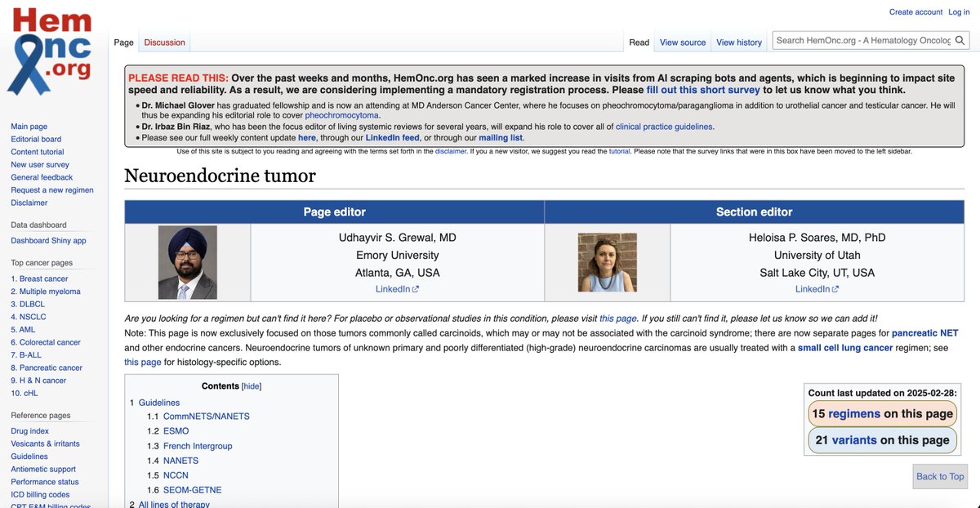Open the New user survey link

click(40, 165)
